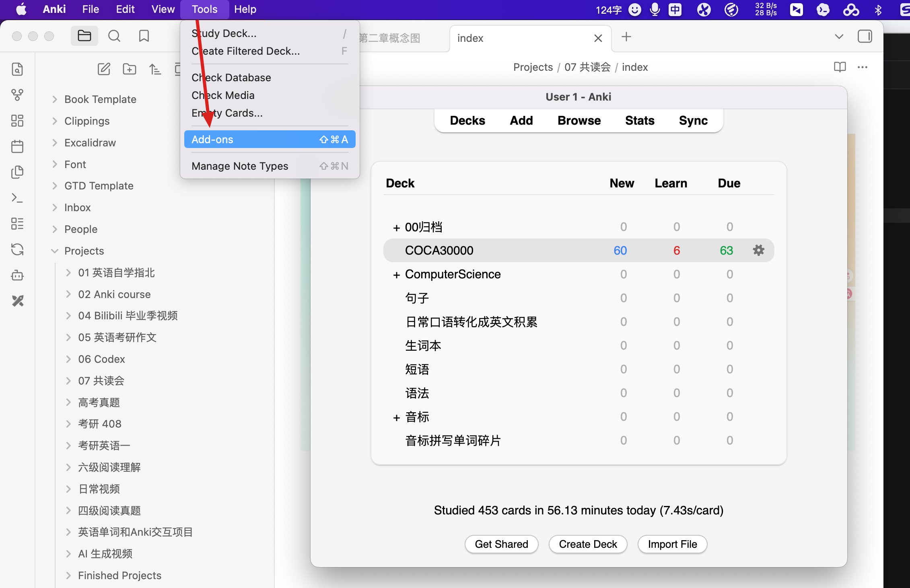Expand the 00归档 deck with plus
The width and height of the screenshot is (910, 588).
point(396,228)
